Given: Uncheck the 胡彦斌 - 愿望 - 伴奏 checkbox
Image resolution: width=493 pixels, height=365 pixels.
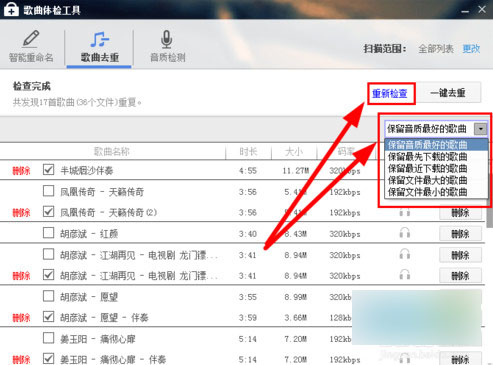Looking at the screenshot, I should tap(48, 317).
